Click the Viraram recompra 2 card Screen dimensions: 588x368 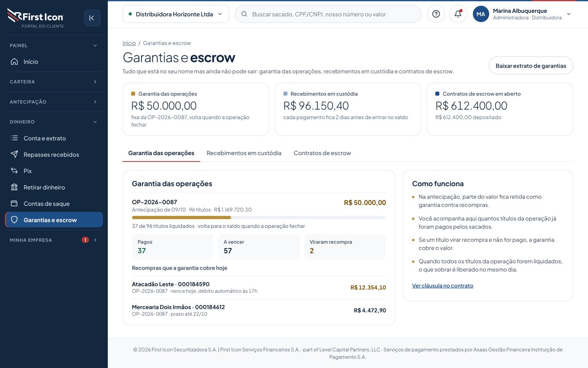tap(345, 246)
